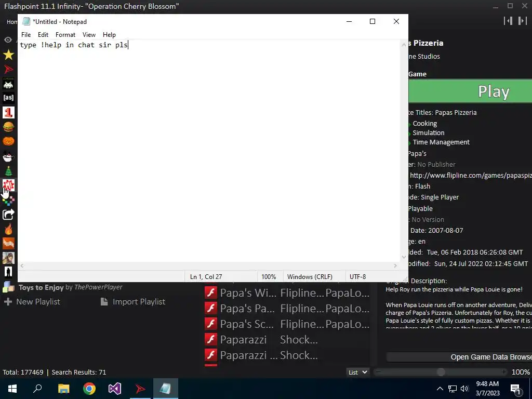Select the Papa's Wi... game row
This screenshot has height=399, width=532.
(287, 293)
